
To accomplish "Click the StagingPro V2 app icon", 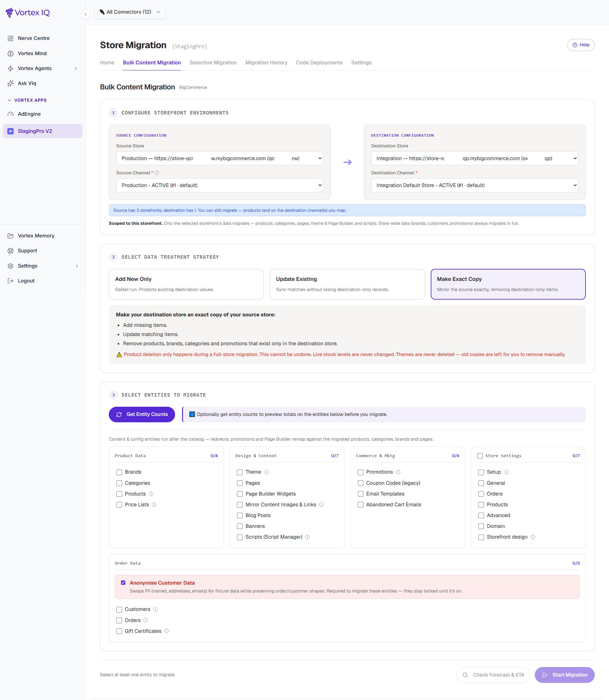I will [x=10, y=131].
